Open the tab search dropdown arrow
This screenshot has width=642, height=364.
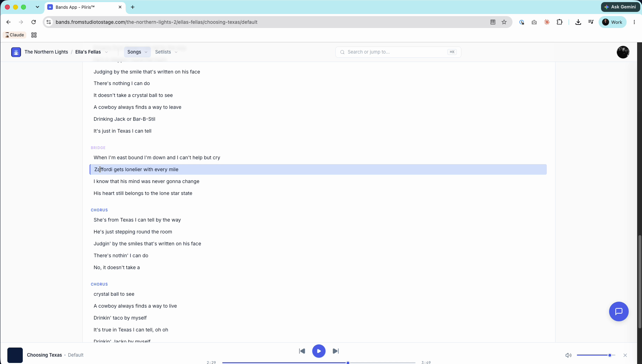click(x=37, y=7)
